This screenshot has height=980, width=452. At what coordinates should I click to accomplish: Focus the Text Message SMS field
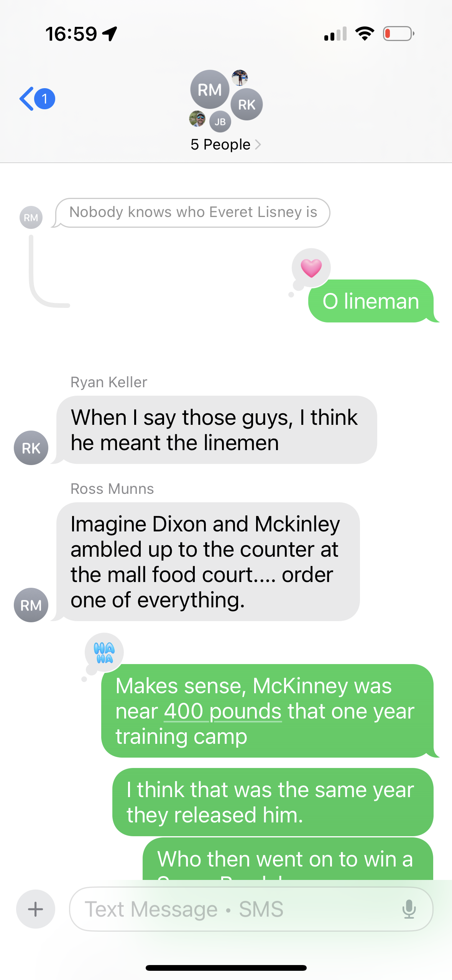[251, 909]
